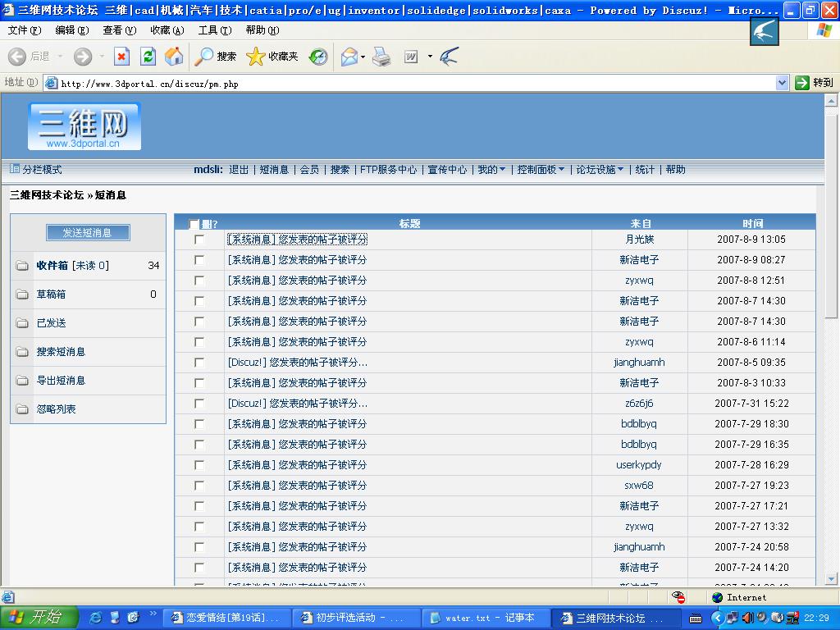Click the 草稿箱 folder icon
840x630 pixels.
click(x=22, y=294)
